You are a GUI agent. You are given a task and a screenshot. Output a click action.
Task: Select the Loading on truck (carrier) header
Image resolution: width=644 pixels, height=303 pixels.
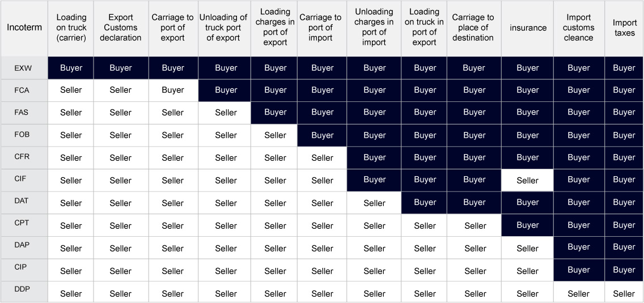[x=71, y=28]
